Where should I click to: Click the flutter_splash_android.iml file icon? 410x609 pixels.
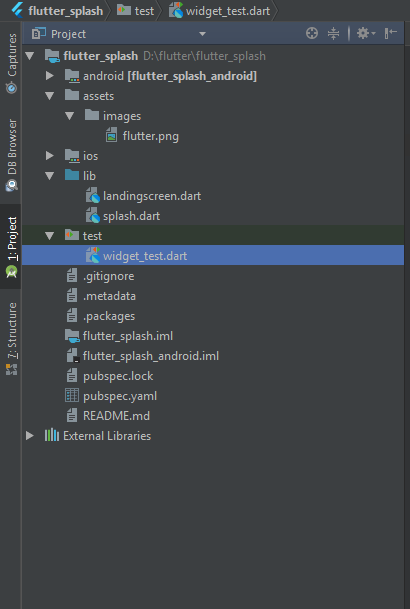pyautogui.click(x=73, y=356)
